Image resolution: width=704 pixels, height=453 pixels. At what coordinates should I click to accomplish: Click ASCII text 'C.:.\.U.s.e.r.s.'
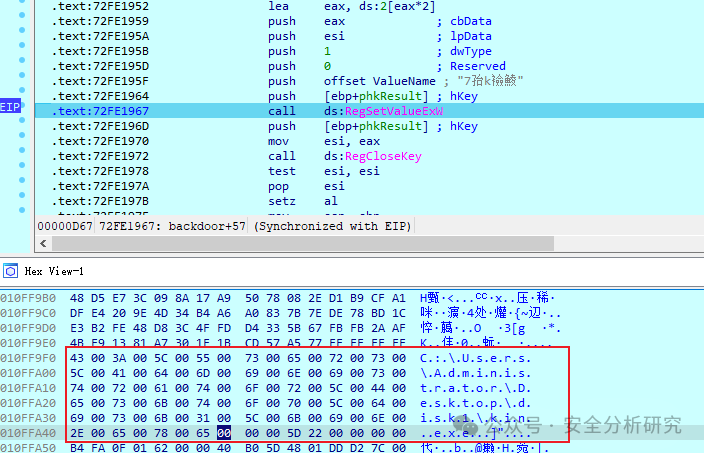(x=475, y=358)
